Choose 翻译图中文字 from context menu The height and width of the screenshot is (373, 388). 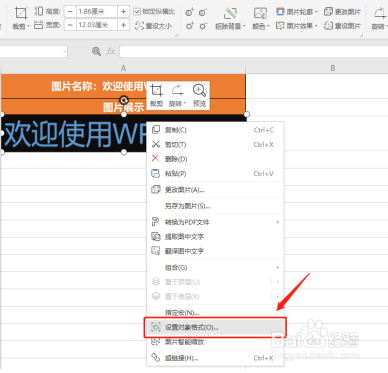click(215, 251)
